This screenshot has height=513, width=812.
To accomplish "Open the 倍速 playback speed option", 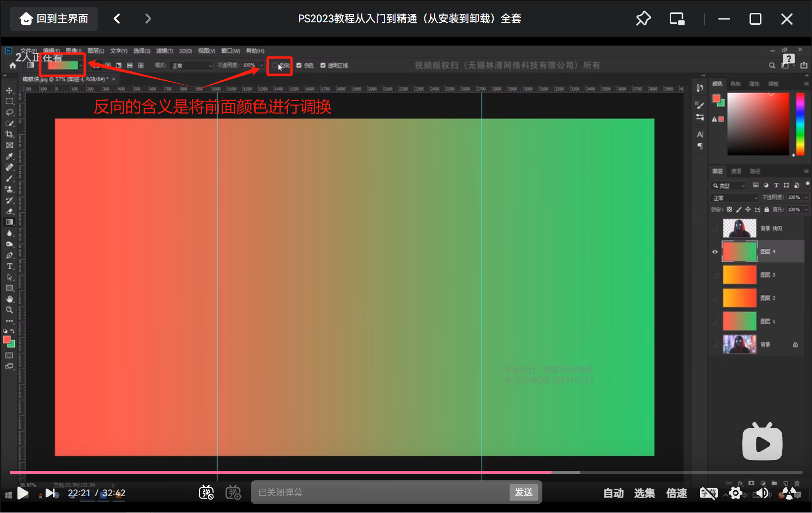I will (677, 493).
